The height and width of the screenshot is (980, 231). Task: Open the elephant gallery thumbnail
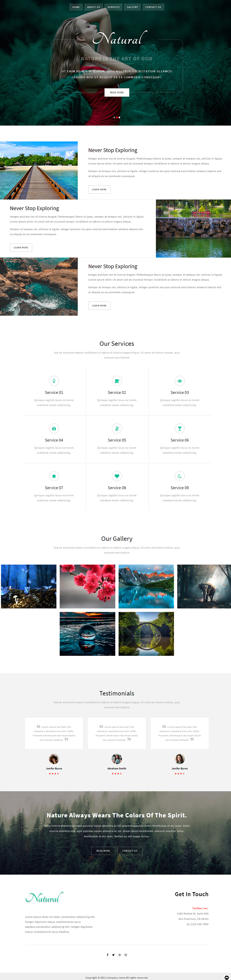[204, 586]
